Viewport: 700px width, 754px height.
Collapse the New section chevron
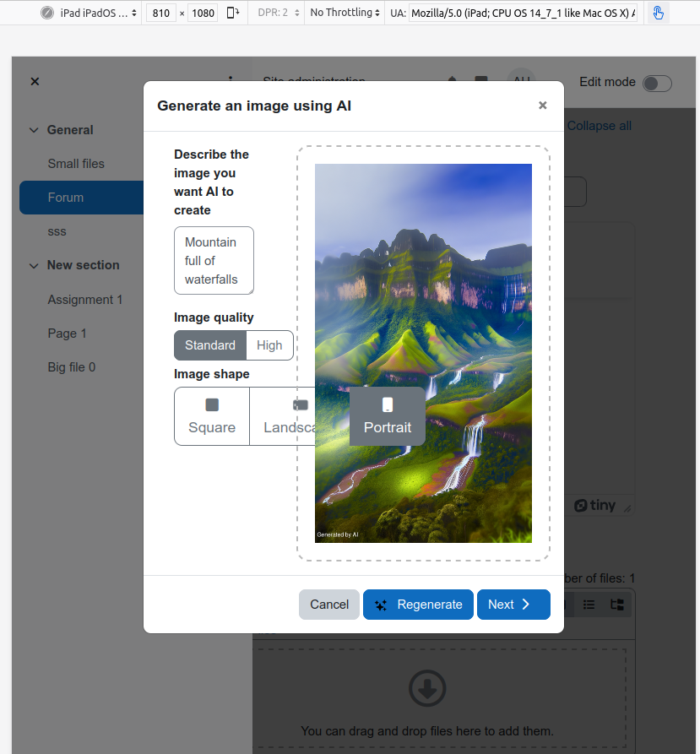34,265
